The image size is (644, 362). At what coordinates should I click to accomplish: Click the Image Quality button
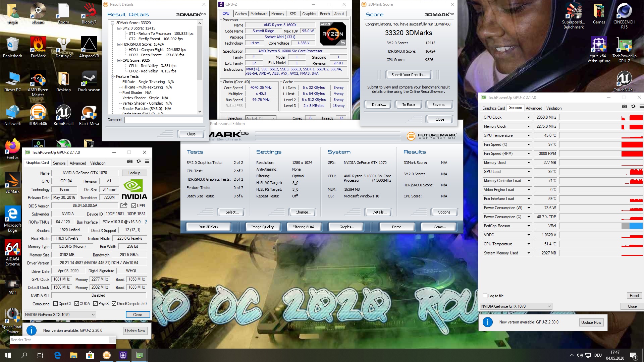pyautogui.click(x=264, y=227)
